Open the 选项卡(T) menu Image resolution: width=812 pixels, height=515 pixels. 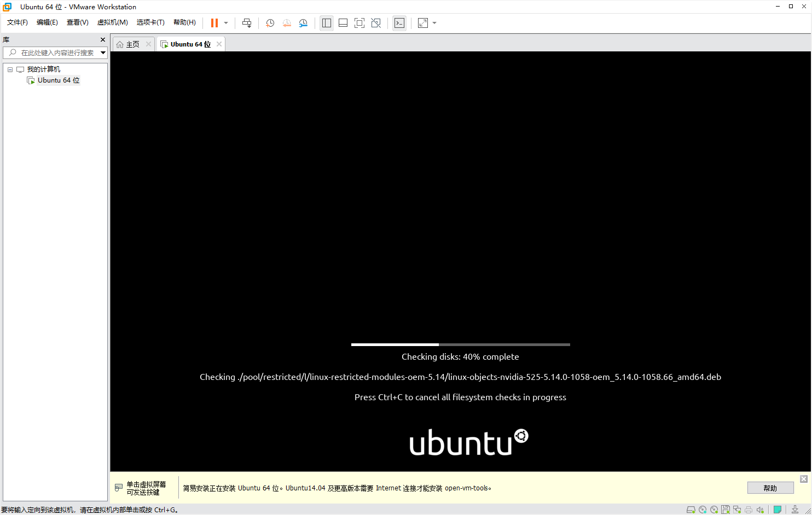click(x=150, y=22)
